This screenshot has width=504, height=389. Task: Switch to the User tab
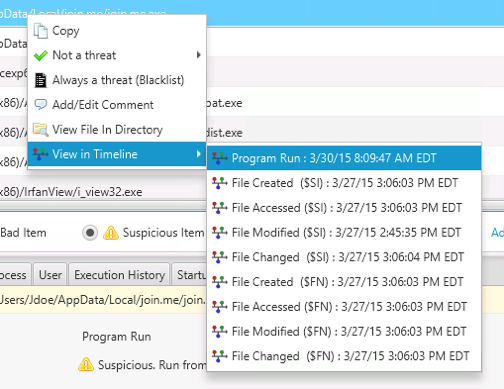point(50,275)
